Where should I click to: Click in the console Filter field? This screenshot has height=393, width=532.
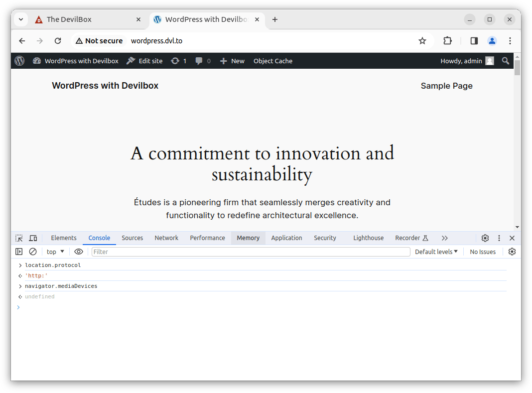(x=251, y=252)
